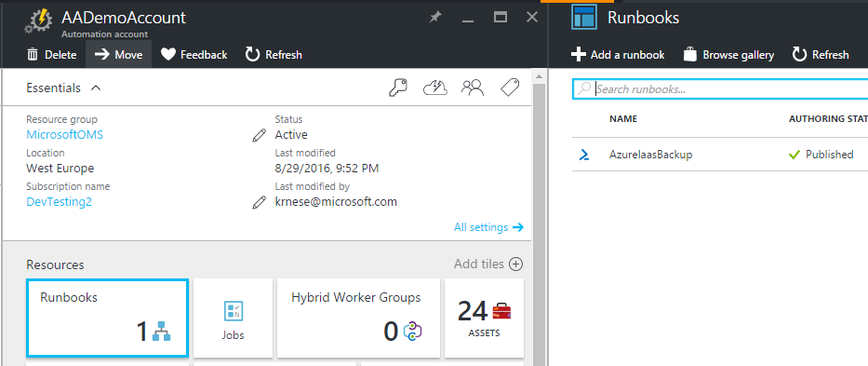
Task: Click the Published status of AzureIaasBackup
Action: click(821, 155)
